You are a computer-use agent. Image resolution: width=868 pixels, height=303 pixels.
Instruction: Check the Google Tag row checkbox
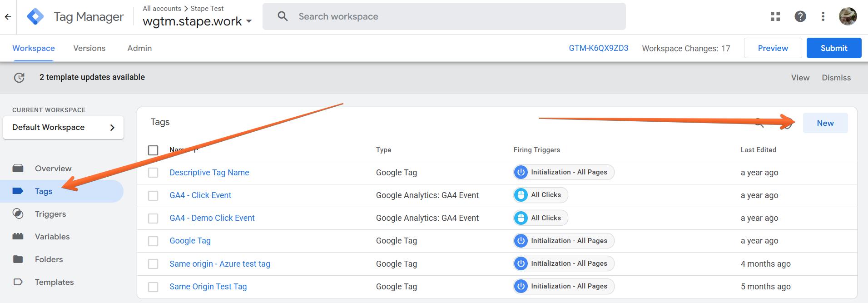click(153, 241)
